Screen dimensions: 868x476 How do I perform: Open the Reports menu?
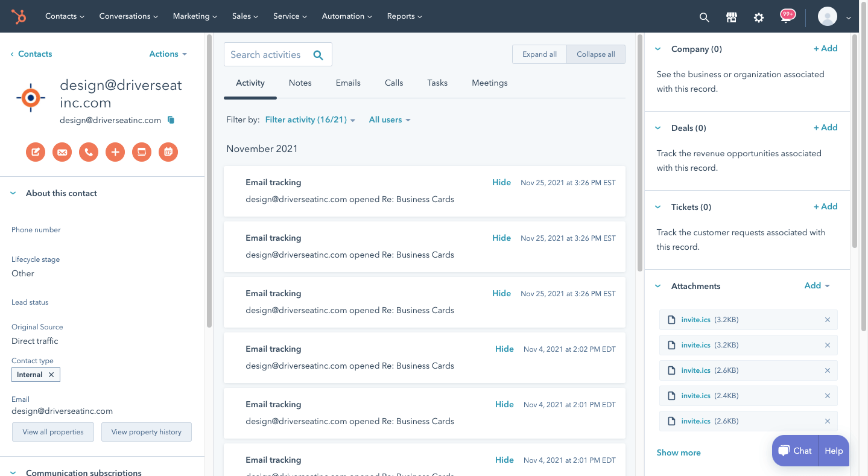[405, 16]
